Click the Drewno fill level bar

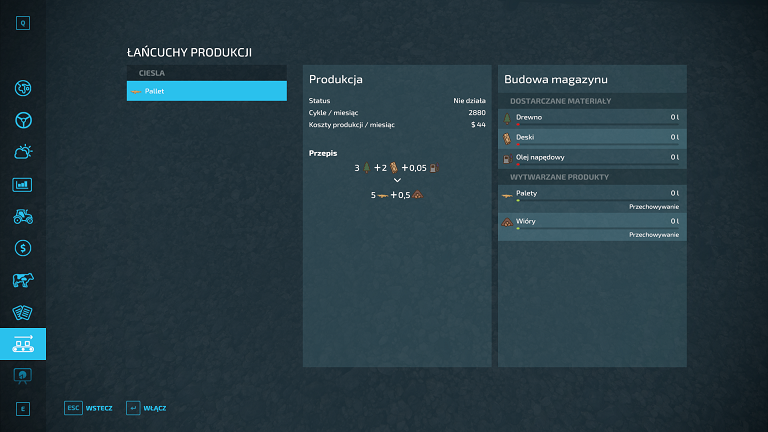click(597, 125)
